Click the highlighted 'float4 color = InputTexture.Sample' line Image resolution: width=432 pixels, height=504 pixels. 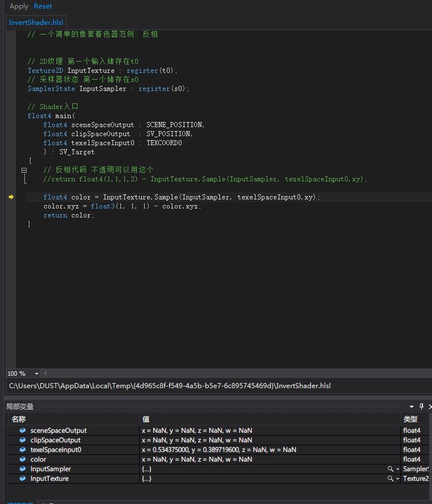(x=182, y=197)
